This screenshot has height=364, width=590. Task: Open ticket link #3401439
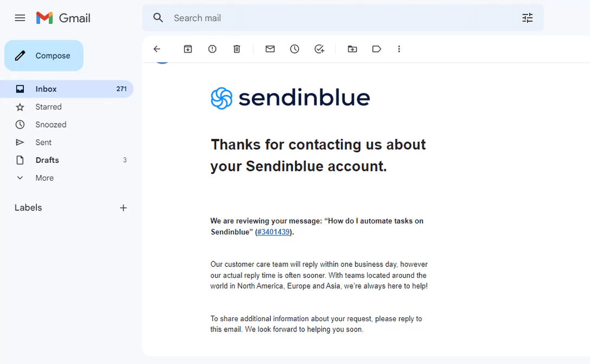click(x=274, y=232)
